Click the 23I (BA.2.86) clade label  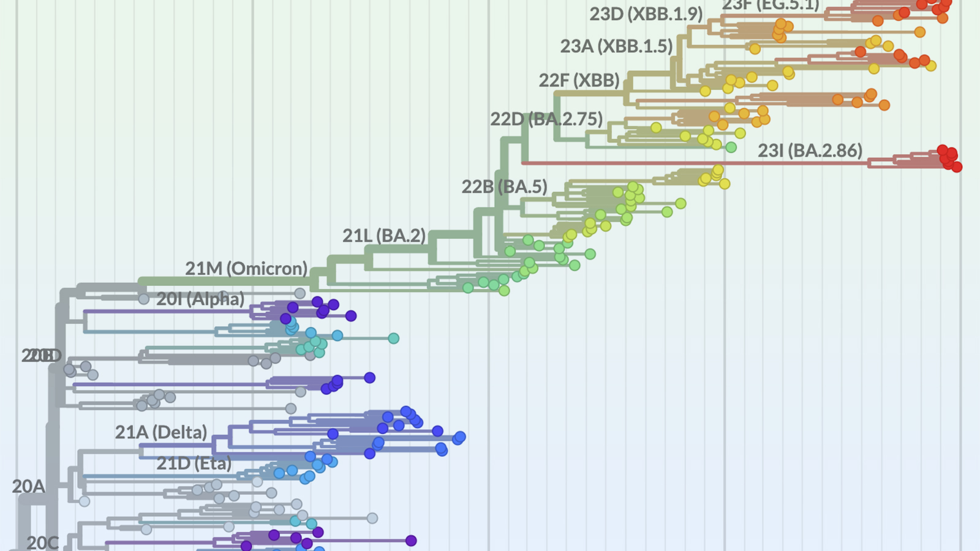point(810,151)
